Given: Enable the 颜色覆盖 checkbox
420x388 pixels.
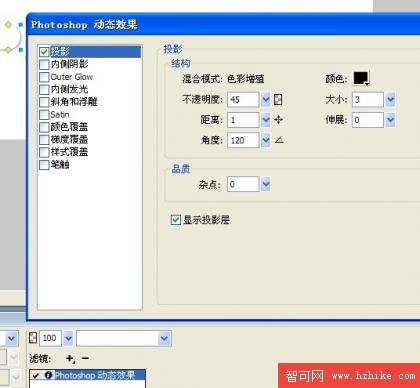Looking at the screenshot, I should [x=44, y=127].
